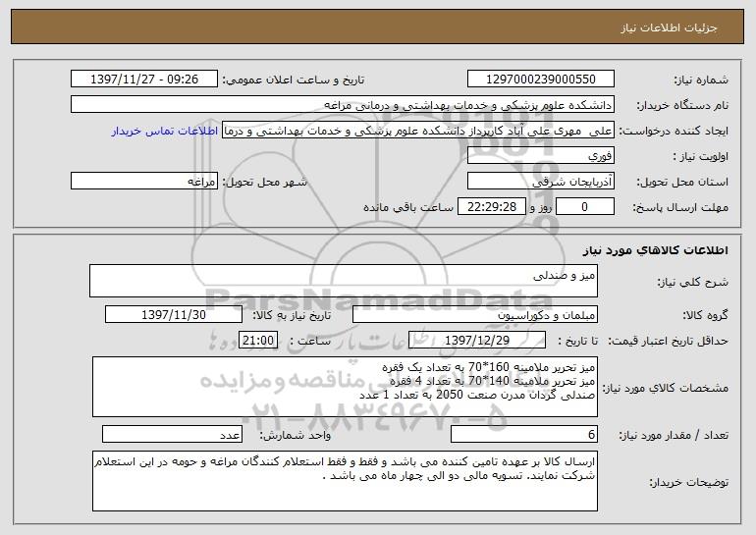The image size is (756, 535).
Task: Select the validity date field 1397/12/29
Action: click(477, 341)
